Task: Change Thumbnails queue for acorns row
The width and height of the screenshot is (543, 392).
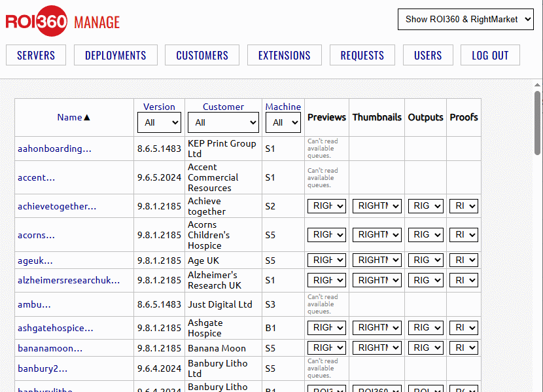Action: tap(377, 234)
